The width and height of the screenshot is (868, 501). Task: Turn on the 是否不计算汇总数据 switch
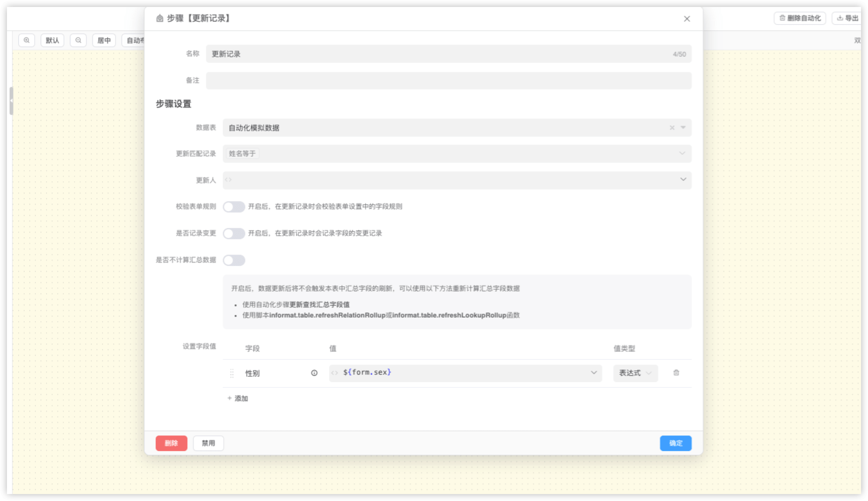click(x=234, y=260)
